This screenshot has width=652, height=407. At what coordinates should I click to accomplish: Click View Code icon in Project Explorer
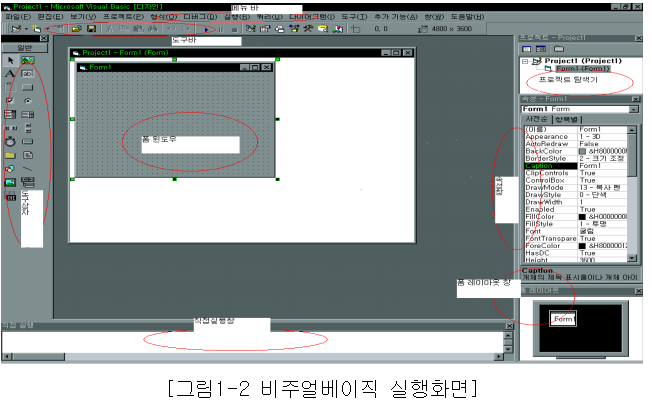click(x=527, y=49)
